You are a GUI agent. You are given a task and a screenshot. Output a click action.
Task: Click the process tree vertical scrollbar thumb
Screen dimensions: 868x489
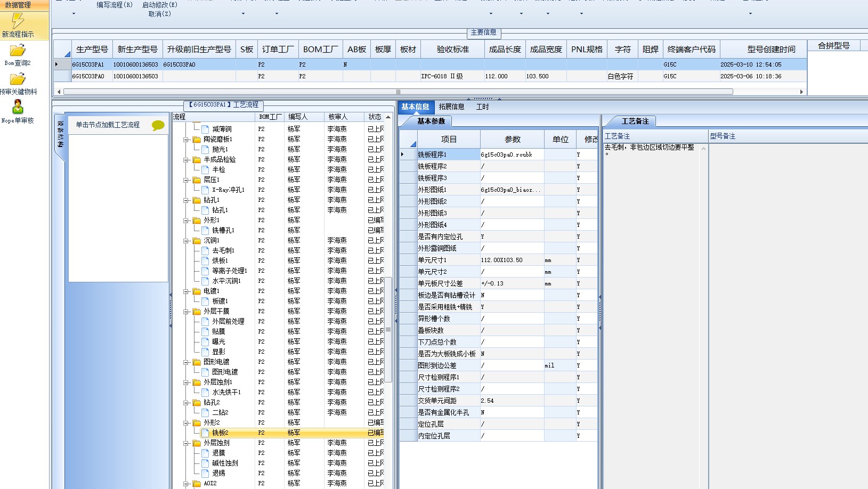pos(388,330)
